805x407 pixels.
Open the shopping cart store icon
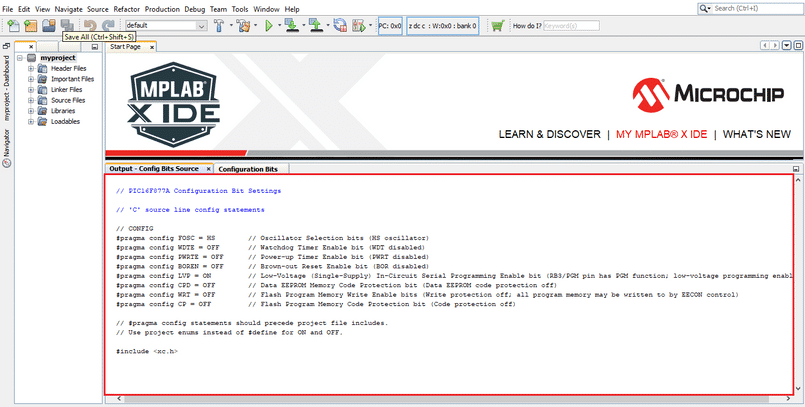[x=497, y=26]
